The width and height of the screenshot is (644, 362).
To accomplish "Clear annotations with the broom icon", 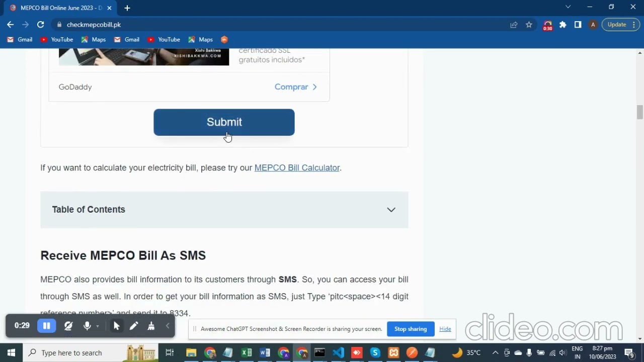I will 151,326.
